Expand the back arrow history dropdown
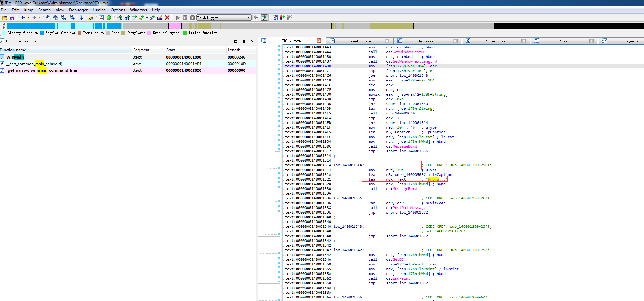644x301 pixels. pyautogui.click(x=28, y=18)
